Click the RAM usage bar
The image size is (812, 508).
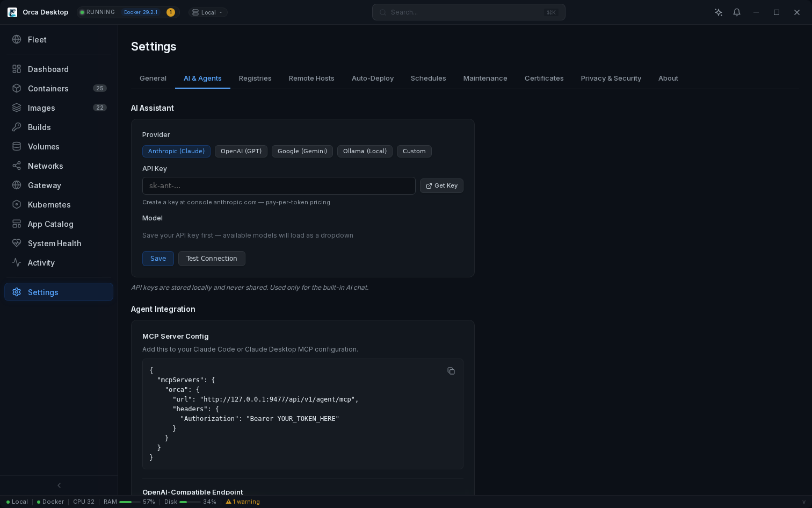tap(129, 502)
